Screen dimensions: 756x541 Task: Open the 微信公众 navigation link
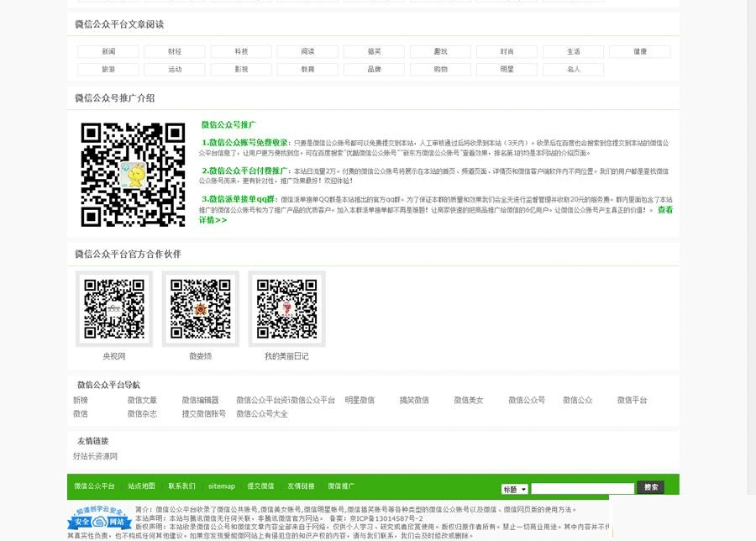(578, 400)
